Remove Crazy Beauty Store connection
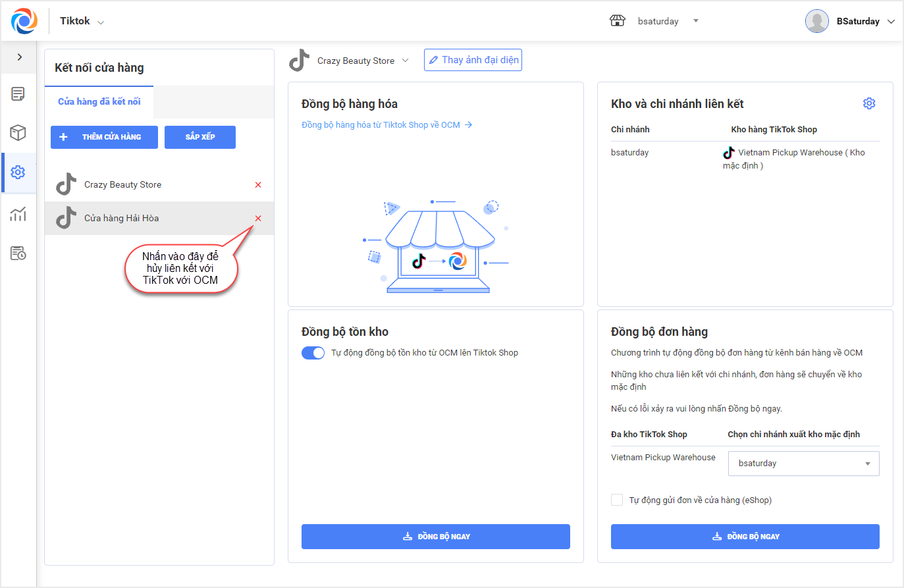Screen dimensions: 904x588 258,185
